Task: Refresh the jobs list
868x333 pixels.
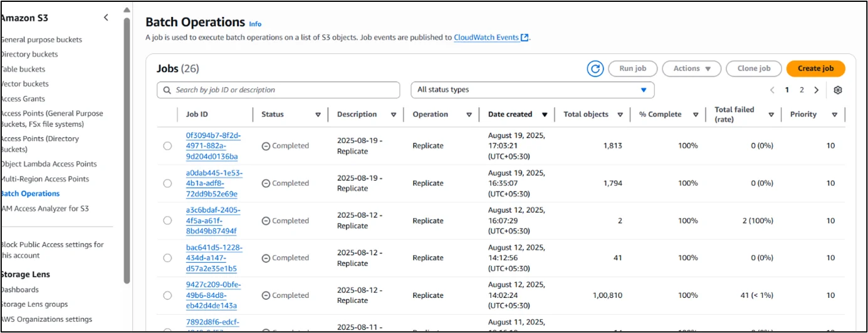Action: coord(595,69)
